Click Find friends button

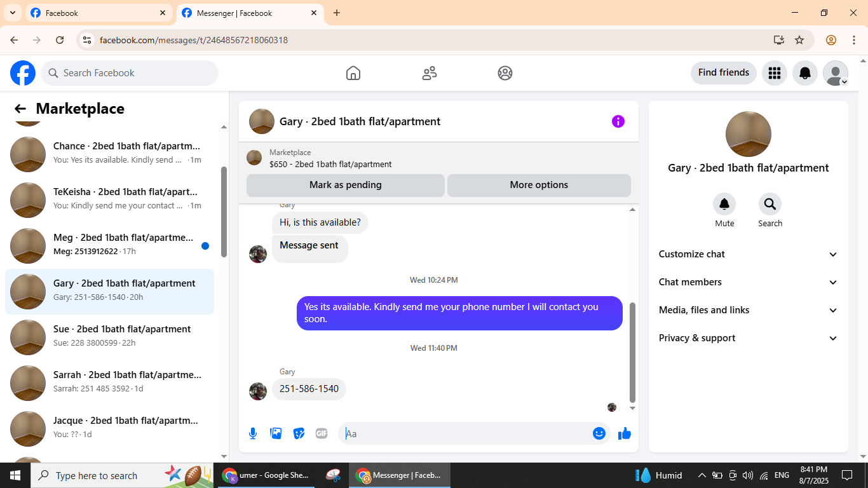[724, 72]
